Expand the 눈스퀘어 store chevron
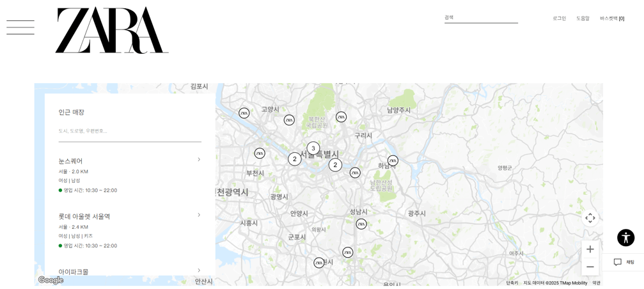 coord(199,159)
